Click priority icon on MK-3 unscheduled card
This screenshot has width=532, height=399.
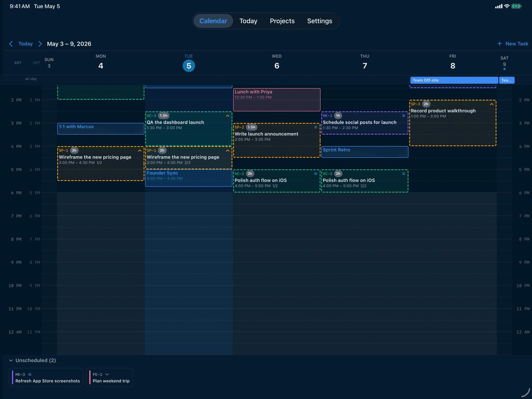click(30, 375)
